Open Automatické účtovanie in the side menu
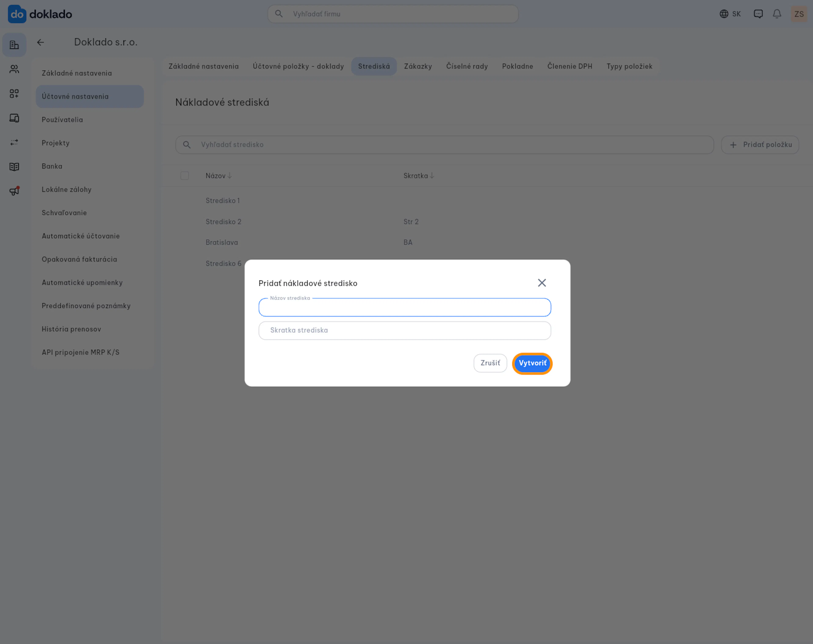Screen dimensions: 813x644 (90, 236)
